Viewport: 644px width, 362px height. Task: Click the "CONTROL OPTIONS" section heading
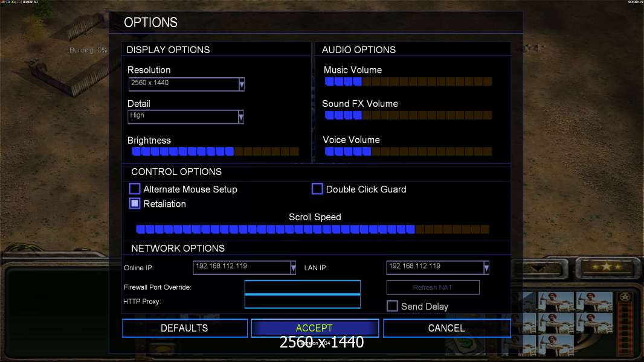pos(176,172)
